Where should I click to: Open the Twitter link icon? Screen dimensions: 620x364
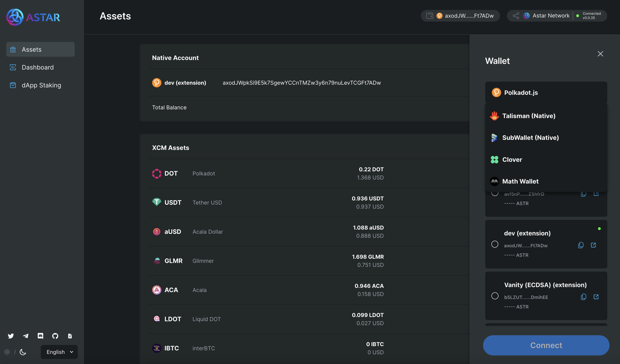pyautogui.click(x=11, y=336)
